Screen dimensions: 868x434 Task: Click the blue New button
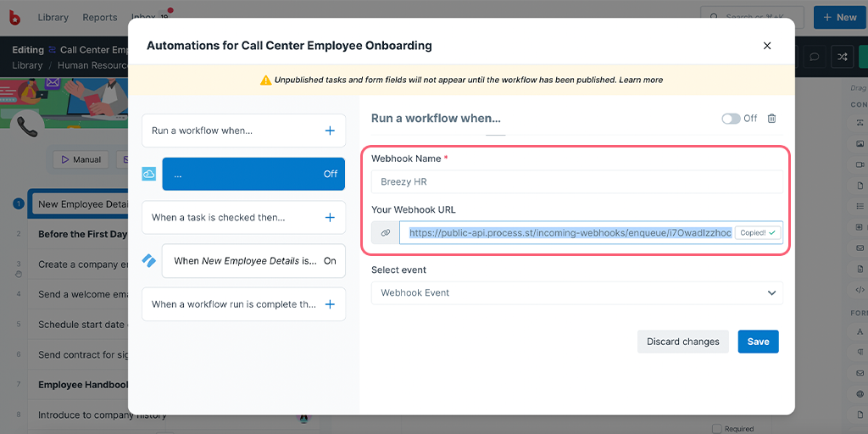pos(840,17)
